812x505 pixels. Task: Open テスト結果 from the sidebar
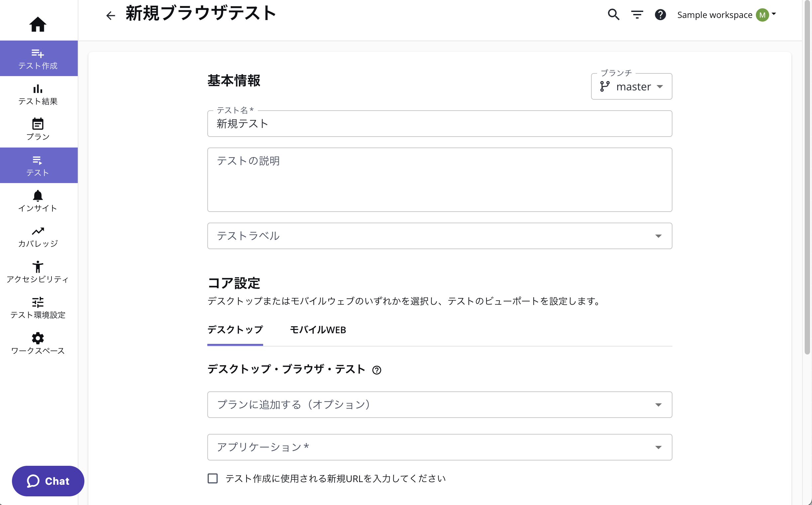click(38, 94)
